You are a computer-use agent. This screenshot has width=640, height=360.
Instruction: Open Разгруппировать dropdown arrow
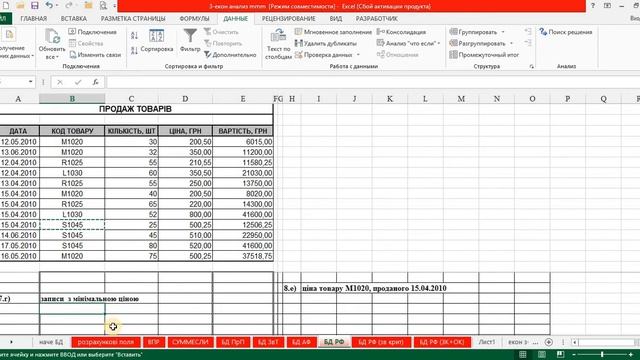pos(511,43)
